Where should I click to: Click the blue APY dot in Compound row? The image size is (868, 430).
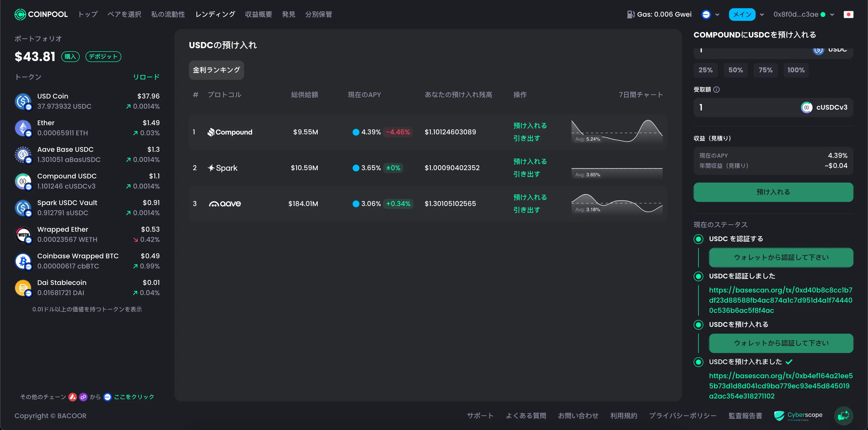pyautogui.click(x=356, y=132)
